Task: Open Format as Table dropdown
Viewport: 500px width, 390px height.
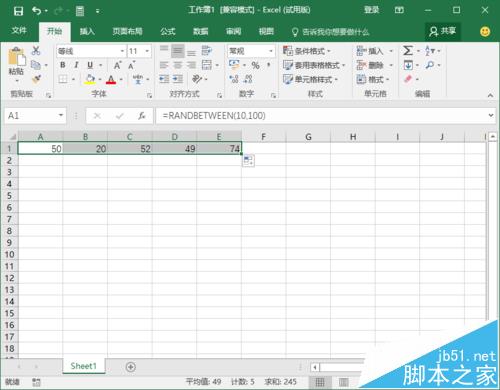Action: click(314, 65)
